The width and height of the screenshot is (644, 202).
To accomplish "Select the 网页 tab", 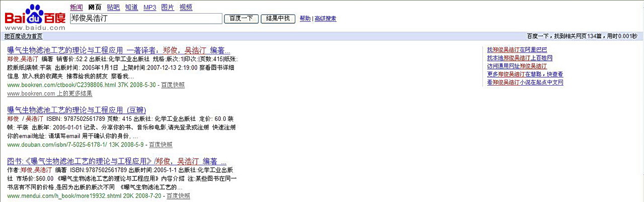I will click(95, 7).
